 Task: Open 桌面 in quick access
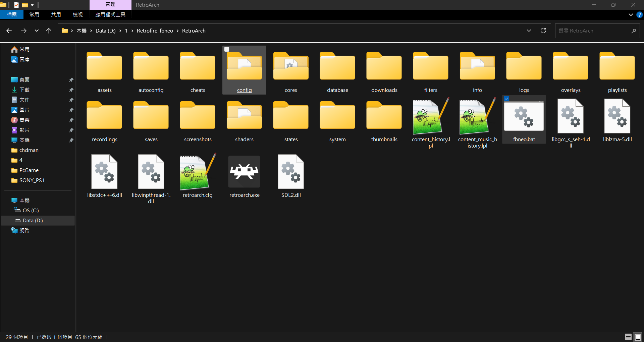(x=24, y=79)
